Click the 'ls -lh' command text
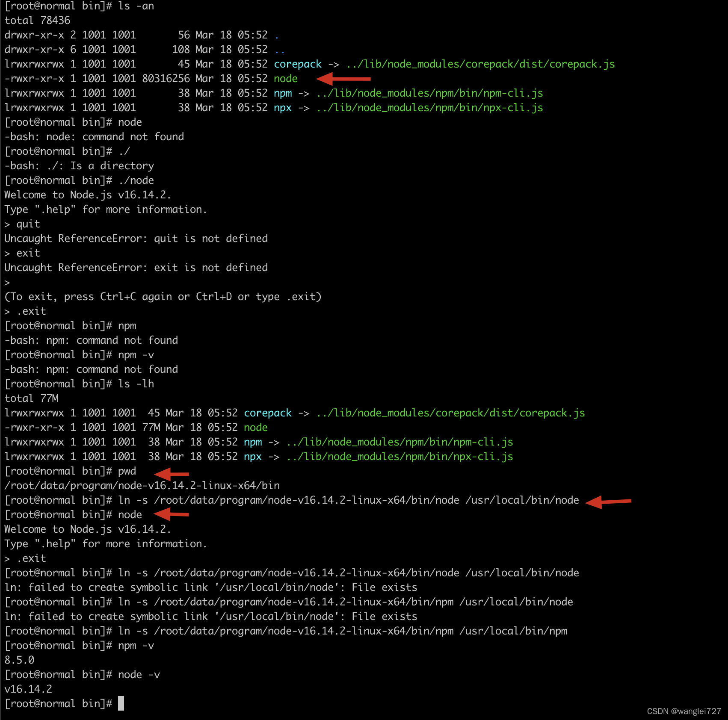 tap(136, 384)
